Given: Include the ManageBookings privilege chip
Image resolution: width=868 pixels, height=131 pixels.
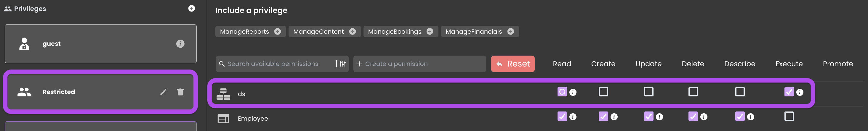Looking at the screenshot, I should click(401, 31).
